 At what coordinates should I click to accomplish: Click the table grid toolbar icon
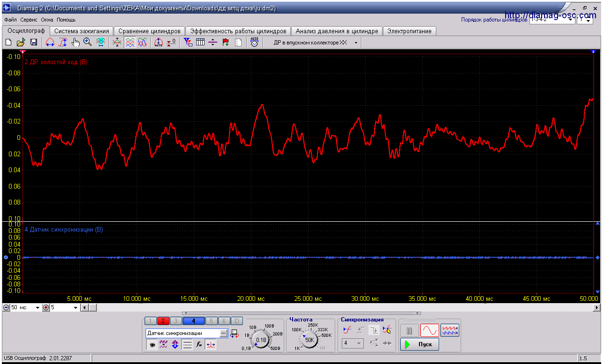[200, 43]
